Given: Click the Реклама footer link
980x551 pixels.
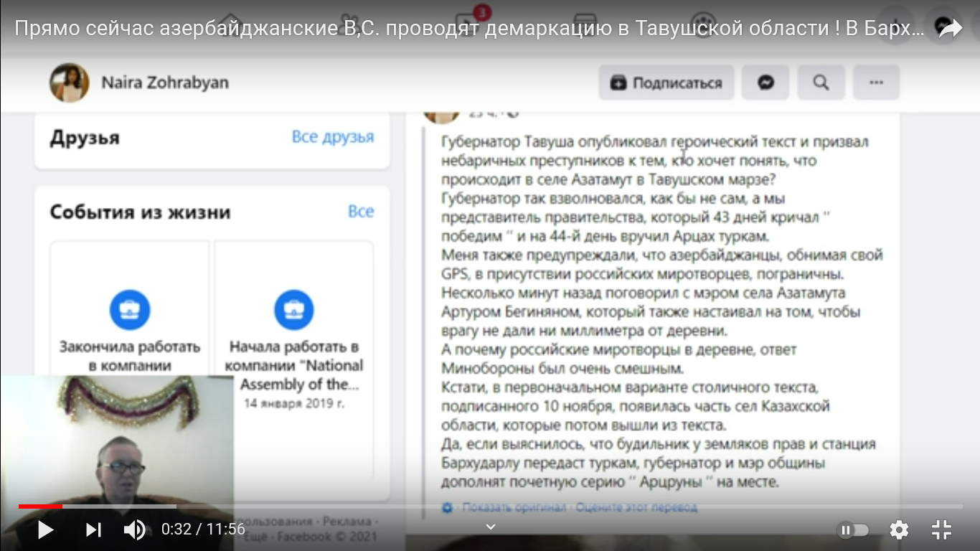Looking at the screenshot, I should pos(347,521).
